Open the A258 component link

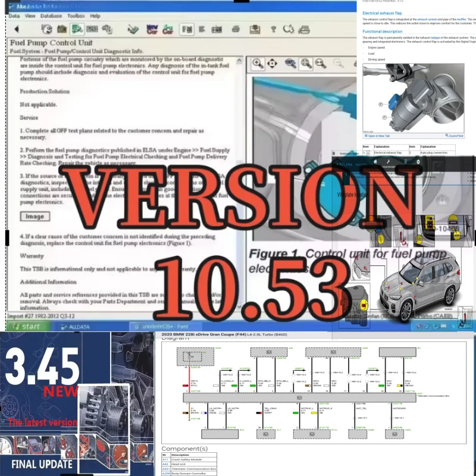tap(165, 473)
